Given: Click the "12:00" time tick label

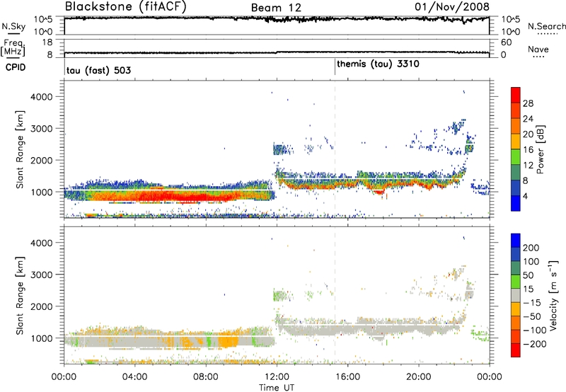Looking at the screenshot, I should (x=277, y=377).
